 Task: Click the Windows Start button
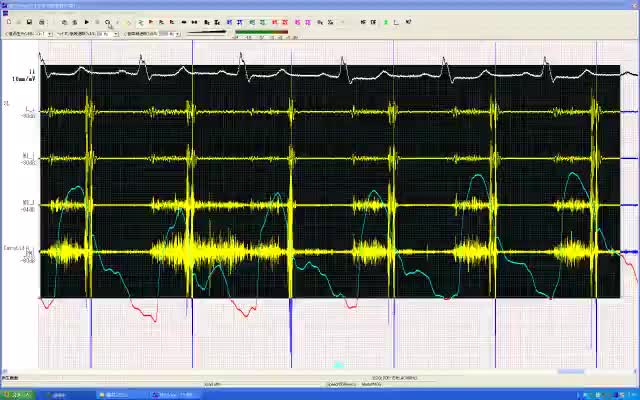(x=17, y=395)
